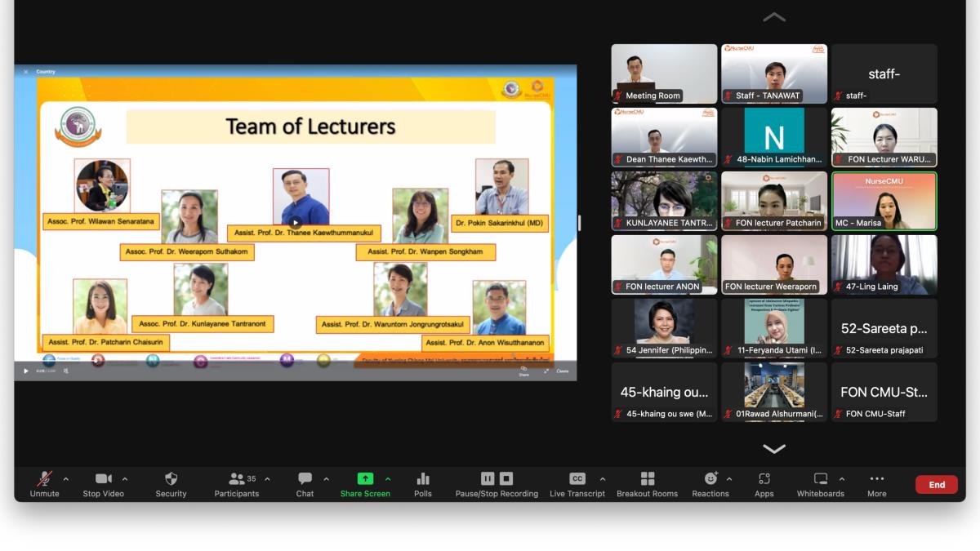The width and height of the screenshot is (980, 551).
Task: Open Polls
Action: click(423, 483)
